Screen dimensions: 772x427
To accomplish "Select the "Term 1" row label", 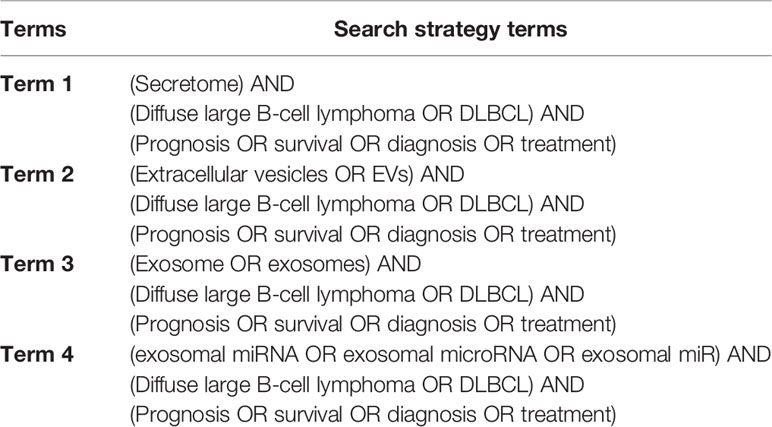I will (36, 84).
